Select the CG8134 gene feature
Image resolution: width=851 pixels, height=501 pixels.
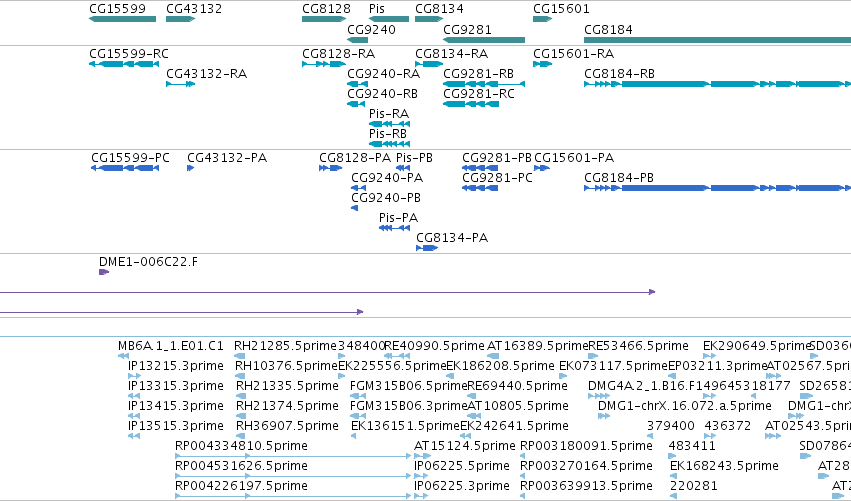pos(429,19)
